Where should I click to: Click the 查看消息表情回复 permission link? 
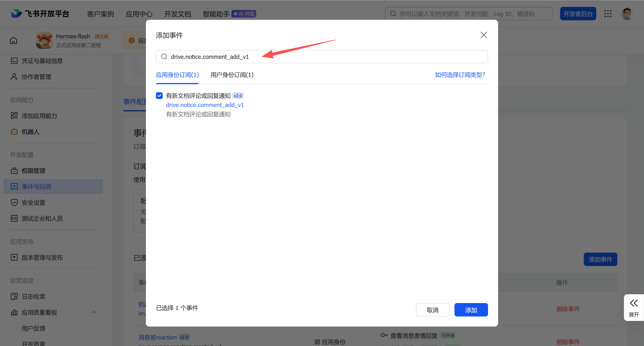click(x=414, y=336)
